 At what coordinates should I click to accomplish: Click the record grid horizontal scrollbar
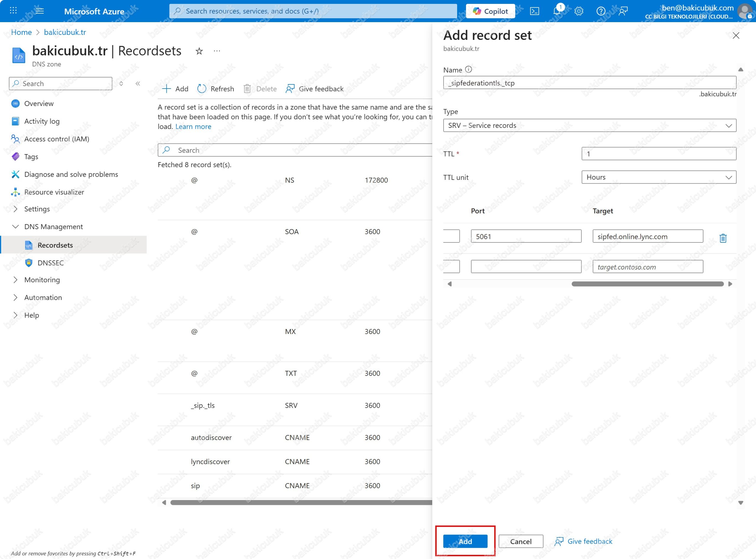301,503
